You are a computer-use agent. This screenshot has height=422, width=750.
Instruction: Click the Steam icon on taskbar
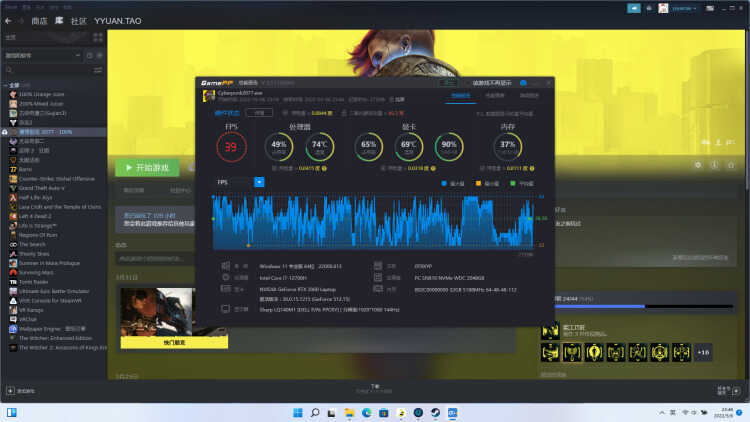click(435, 412)
